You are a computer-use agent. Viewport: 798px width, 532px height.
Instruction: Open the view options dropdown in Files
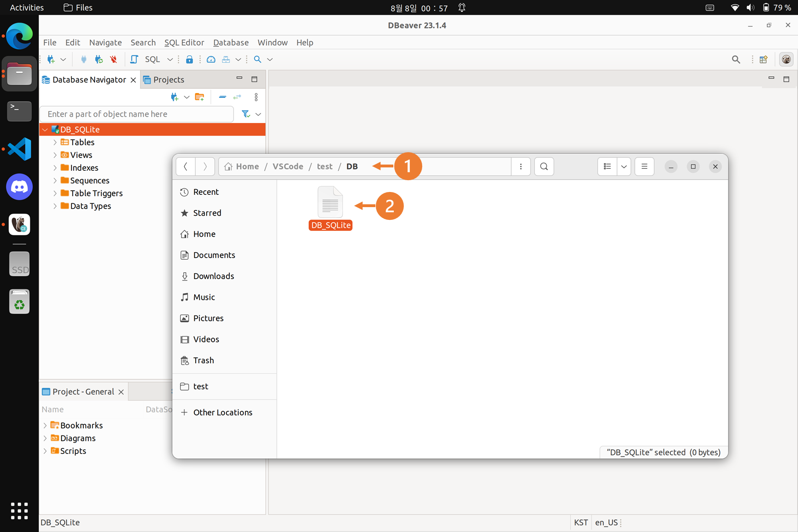624,166
